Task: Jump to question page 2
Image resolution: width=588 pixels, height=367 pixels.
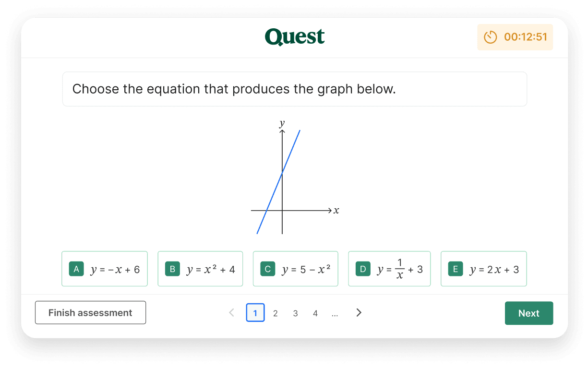Action: (276, 313)
